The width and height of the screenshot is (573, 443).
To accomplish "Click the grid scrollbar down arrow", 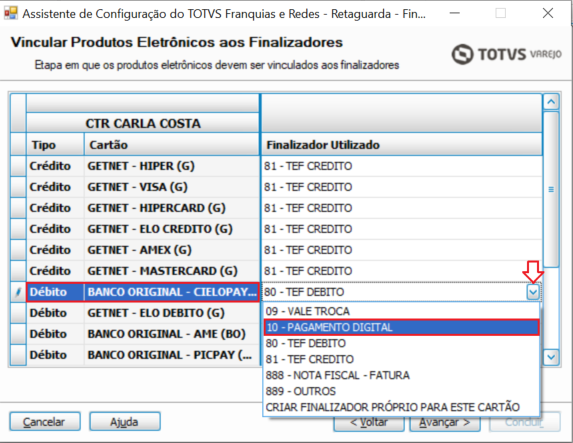I will tap(551, 357).
